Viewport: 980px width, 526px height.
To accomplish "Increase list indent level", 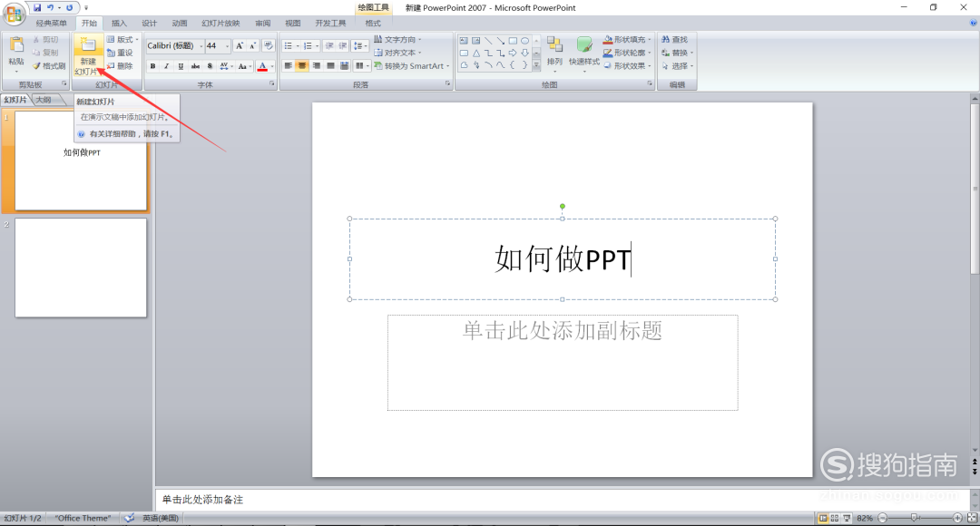I will pyautogui.click(x=342, y=45).
